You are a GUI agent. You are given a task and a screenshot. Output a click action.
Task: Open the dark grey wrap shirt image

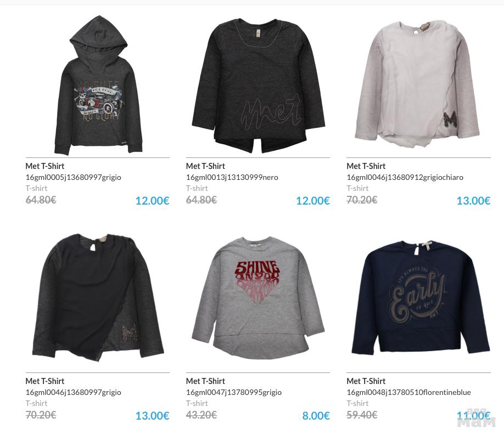[x=98, y=297]
